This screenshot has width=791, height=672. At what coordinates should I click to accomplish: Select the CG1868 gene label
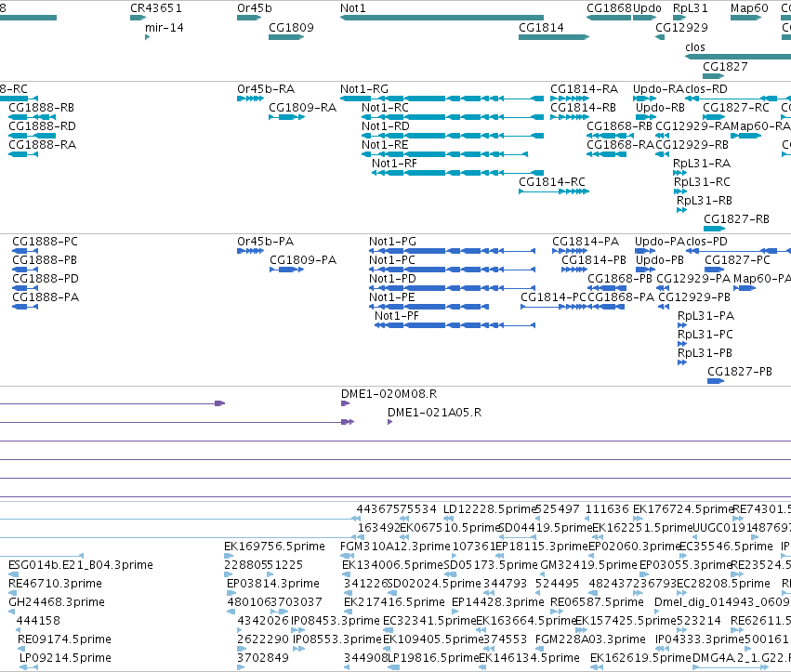[610, 8]
